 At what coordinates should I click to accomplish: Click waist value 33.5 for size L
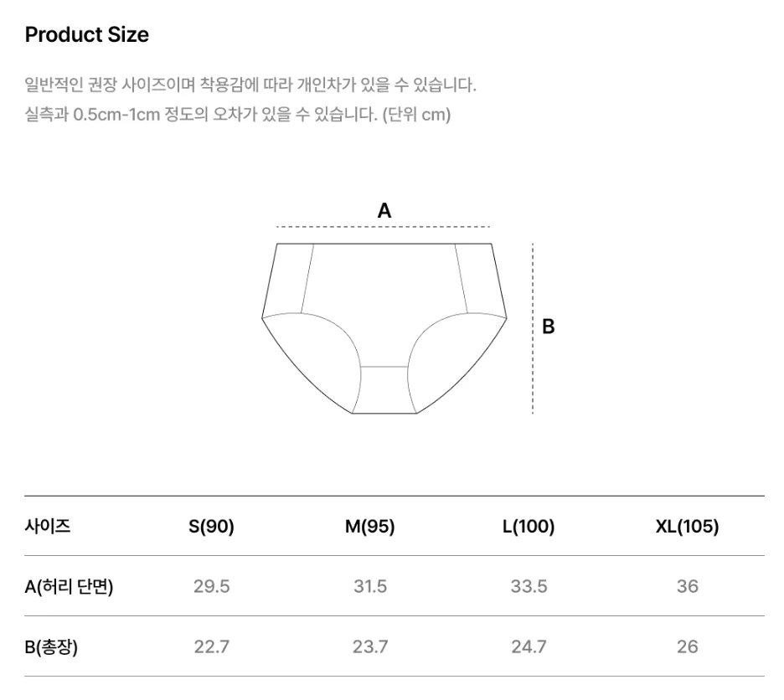(x=529, y=586)
